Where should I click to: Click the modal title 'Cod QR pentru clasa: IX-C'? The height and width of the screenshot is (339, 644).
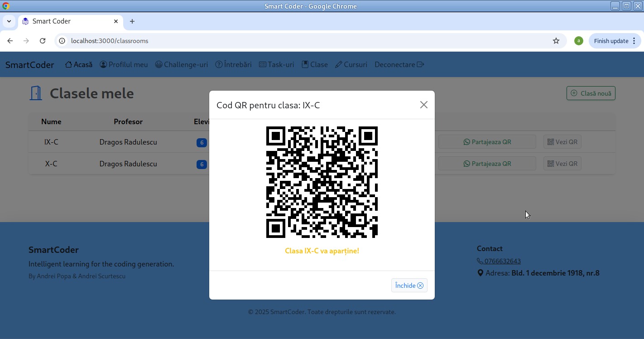268,105
